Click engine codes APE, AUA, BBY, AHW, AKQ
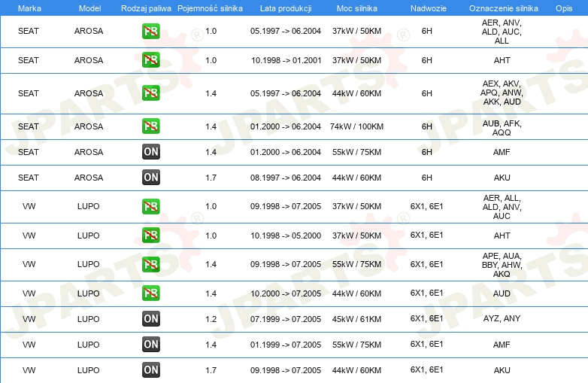 502,265
